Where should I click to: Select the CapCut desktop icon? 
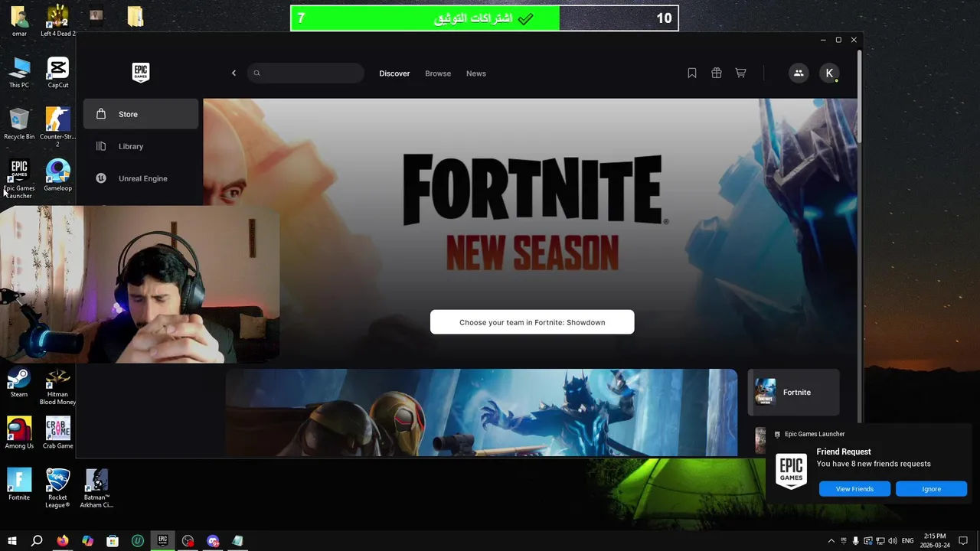coord(57,73)
